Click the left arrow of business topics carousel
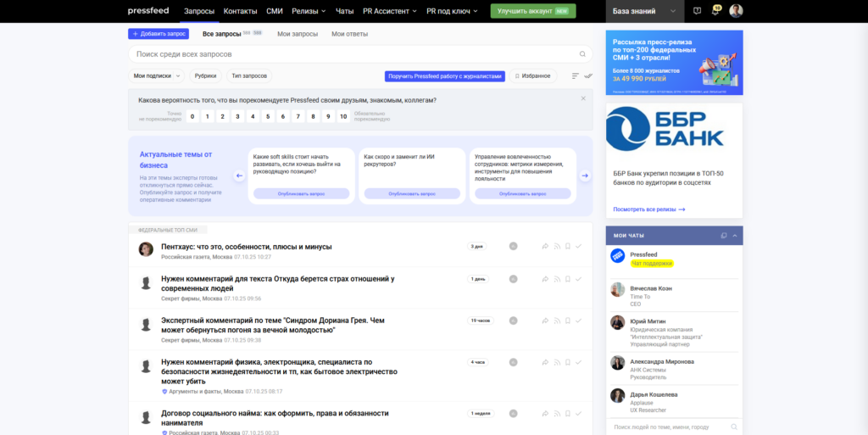 click(239, 176)
